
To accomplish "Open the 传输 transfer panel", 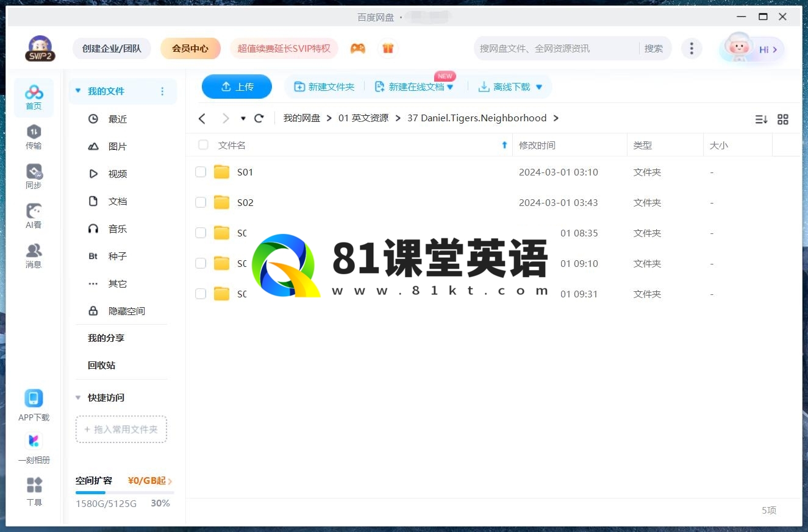I will coord(34,137).
